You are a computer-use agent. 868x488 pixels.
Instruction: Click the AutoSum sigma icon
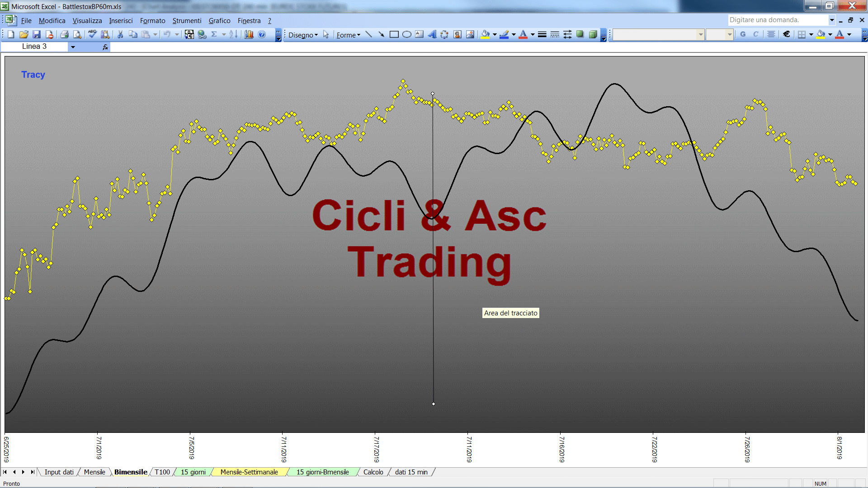(x=214, y=35)
